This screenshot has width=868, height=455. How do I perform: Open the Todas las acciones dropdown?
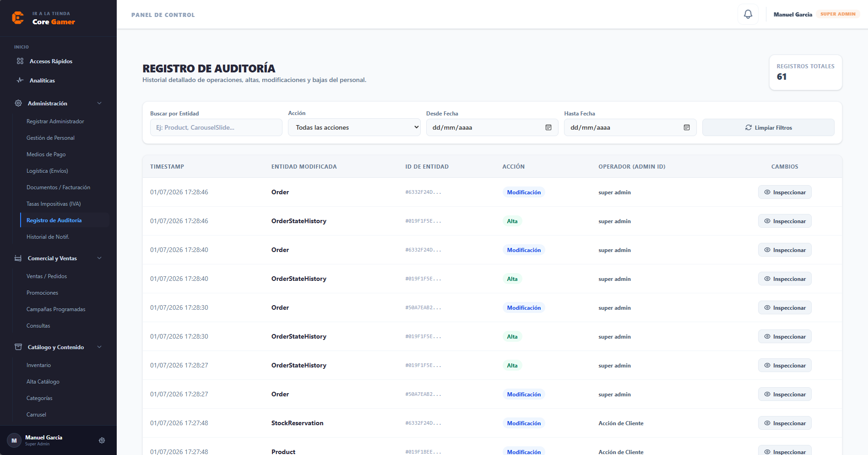tap(354, 127)
